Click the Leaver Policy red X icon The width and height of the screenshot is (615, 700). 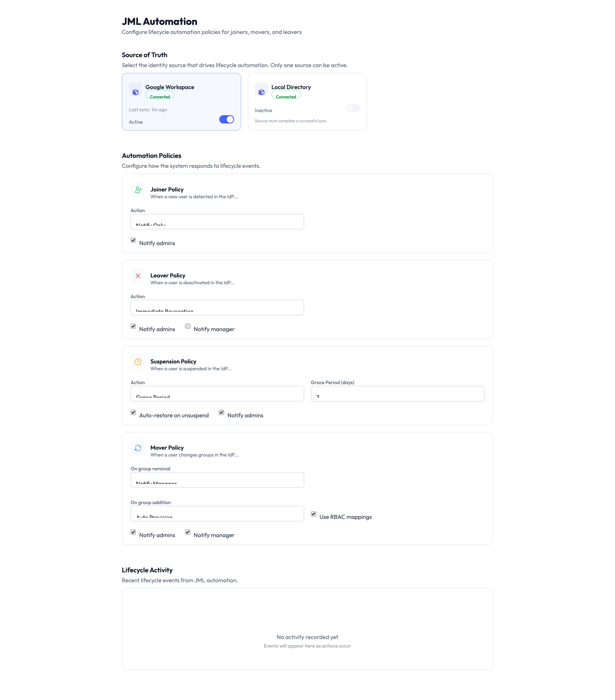(138, 276)
